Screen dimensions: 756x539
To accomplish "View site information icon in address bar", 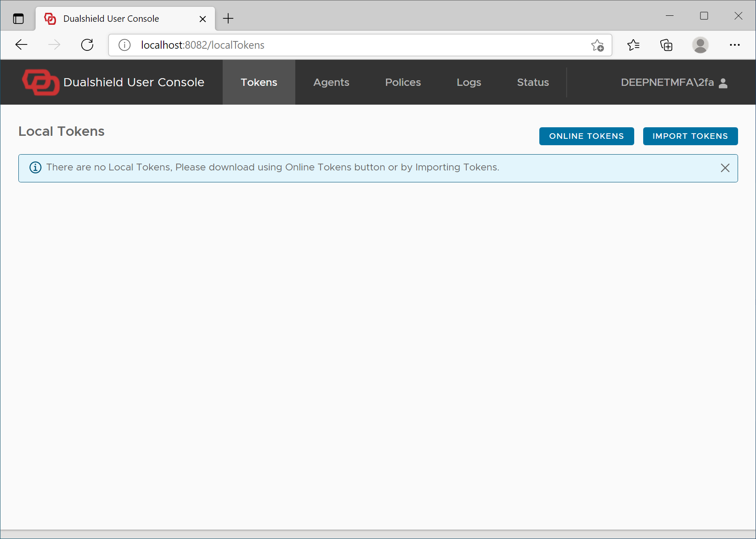I will (124, 45).
